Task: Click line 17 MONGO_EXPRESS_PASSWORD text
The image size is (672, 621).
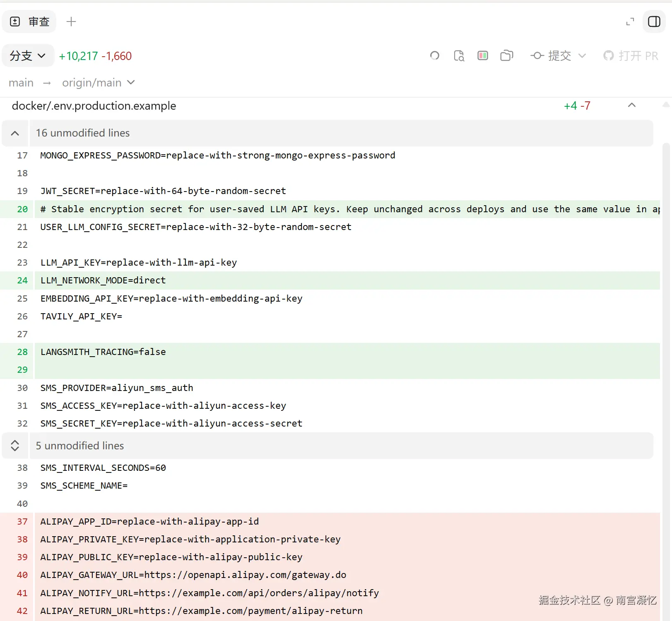Action: tap(218, 156)
